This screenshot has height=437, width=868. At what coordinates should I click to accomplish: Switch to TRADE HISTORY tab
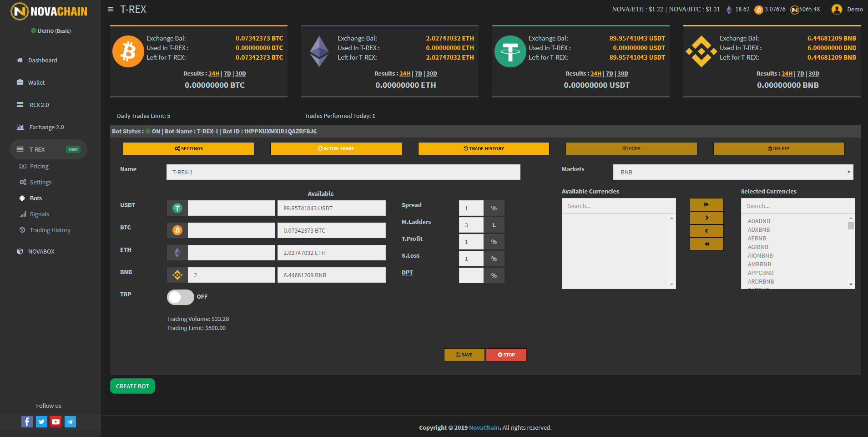(484, 149)
